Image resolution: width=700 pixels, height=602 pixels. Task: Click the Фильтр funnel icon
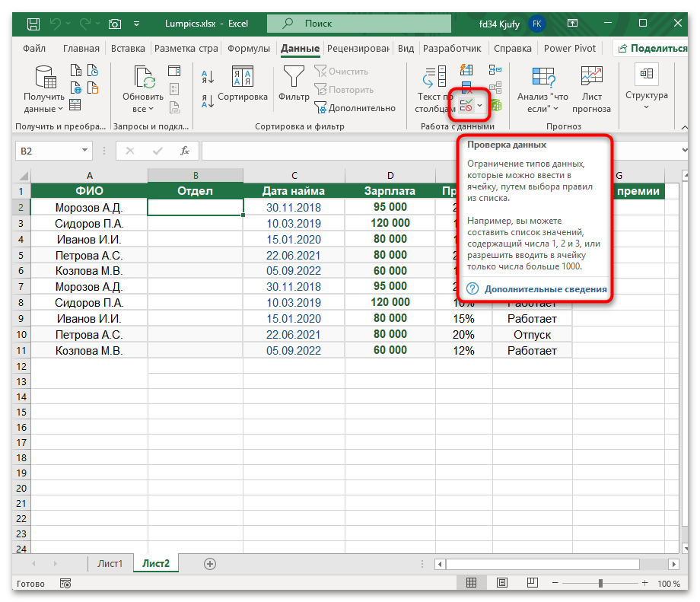click(294, 77)
